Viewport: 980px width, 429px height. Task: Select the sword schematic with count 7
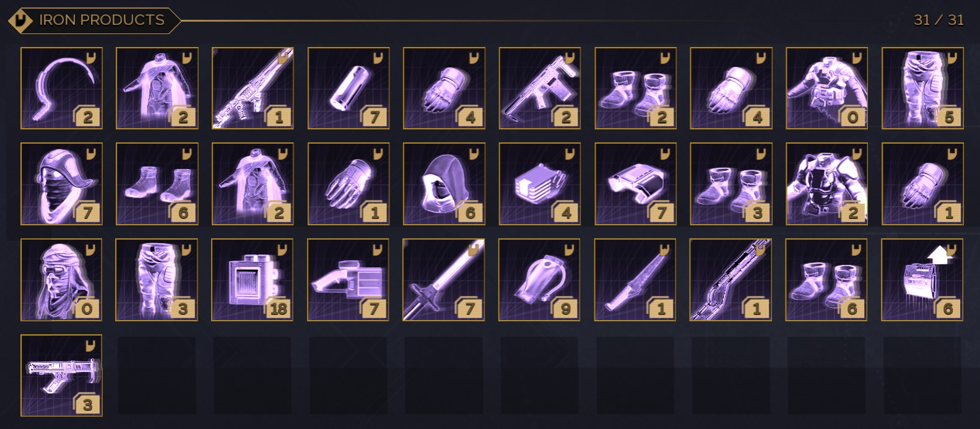tap(444, 280)
